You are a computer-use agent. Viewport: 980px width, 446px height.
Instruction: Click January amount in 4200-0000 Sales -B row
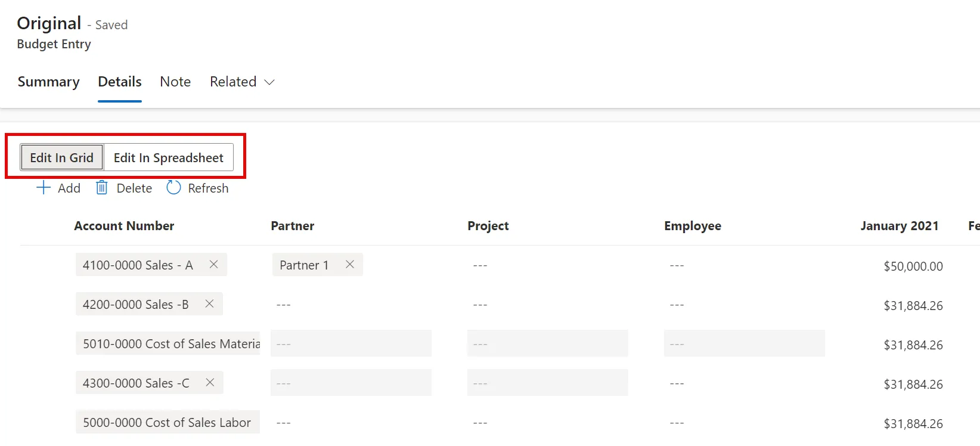[x=913, y=305]
